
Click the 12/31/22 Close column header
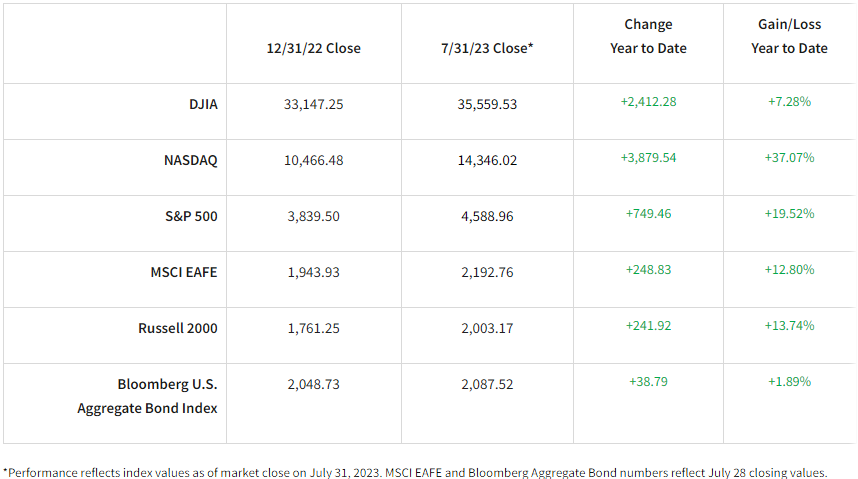click(x=314, y=48)
